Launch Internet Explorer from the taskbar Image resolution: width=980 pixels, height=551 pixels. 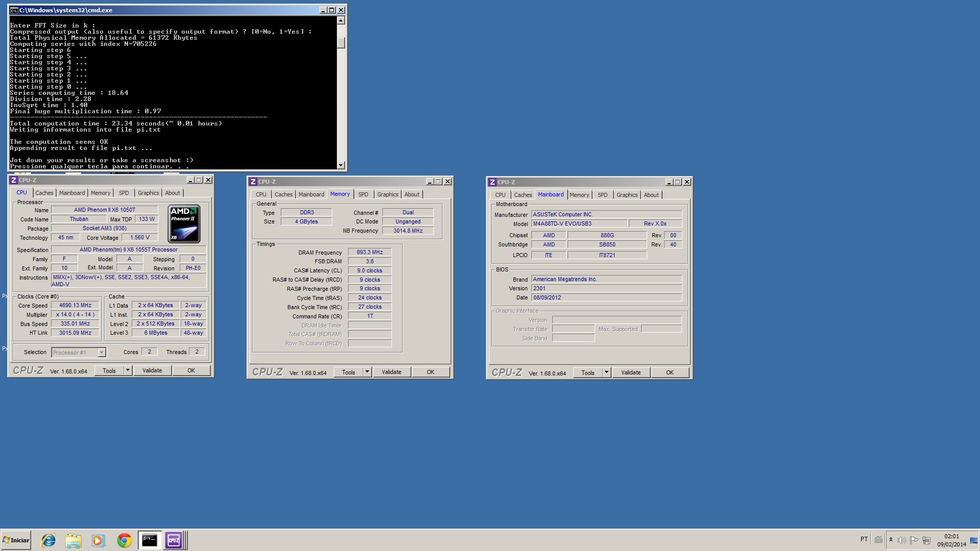(48, 540)
